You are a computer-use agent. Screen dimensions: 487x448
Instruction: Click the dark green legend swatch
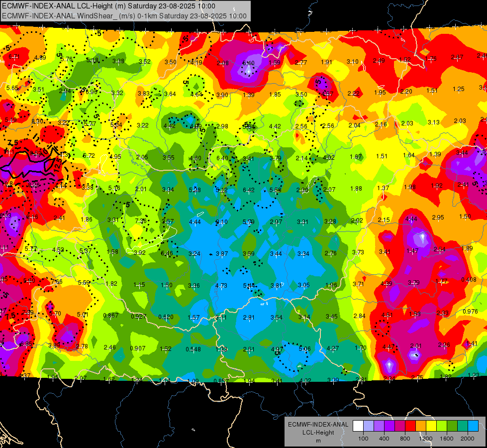point(452,426)
